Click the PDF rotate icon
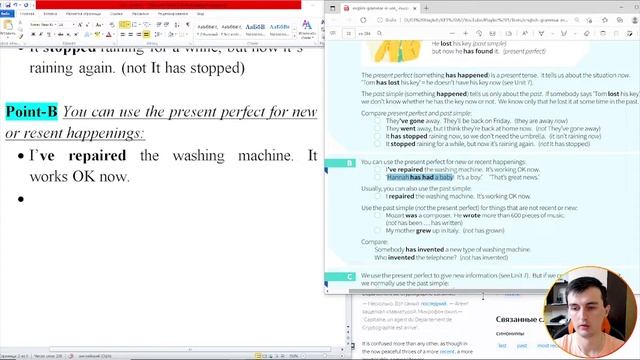640x360 pixels. tap(479, 33)
